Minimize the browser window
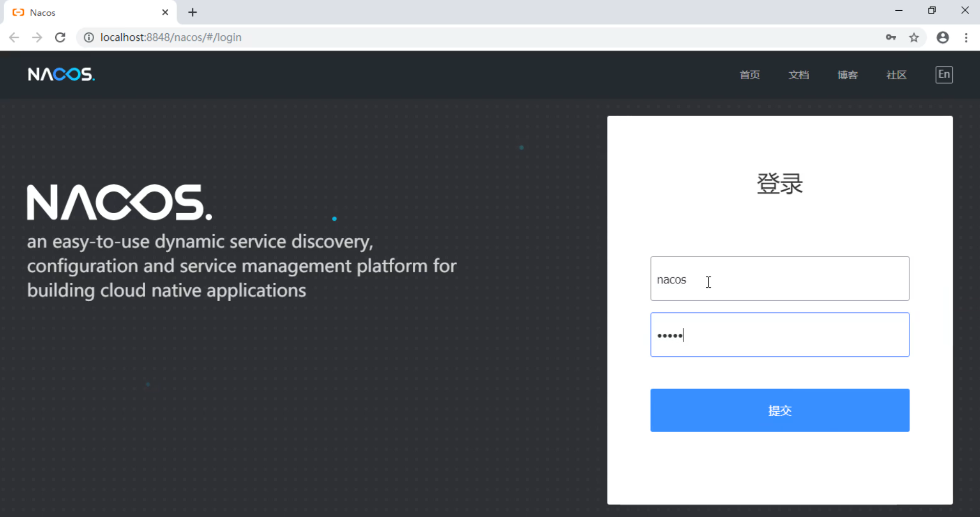 tap(899, 10)
